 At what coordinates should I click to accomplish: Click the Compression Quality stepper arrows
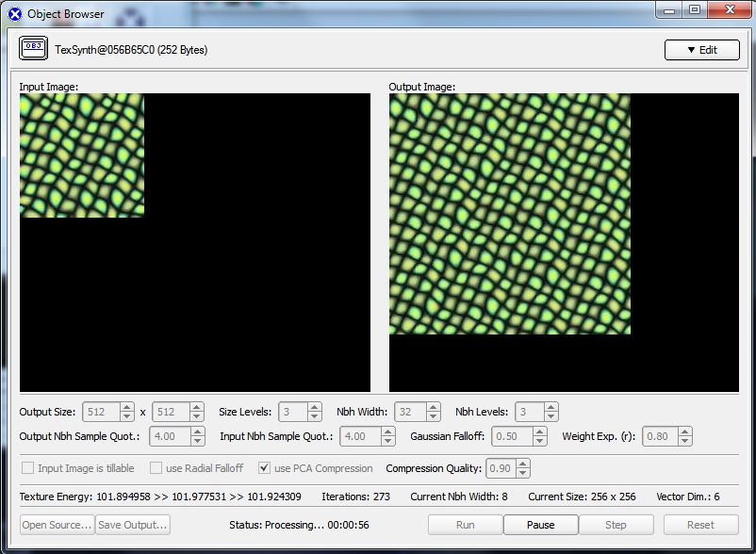[523, 468]
